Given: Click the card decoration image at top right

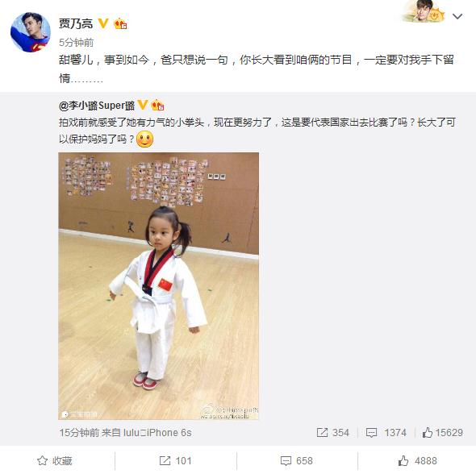Looking at the screenshot, I should coord(424,11).
